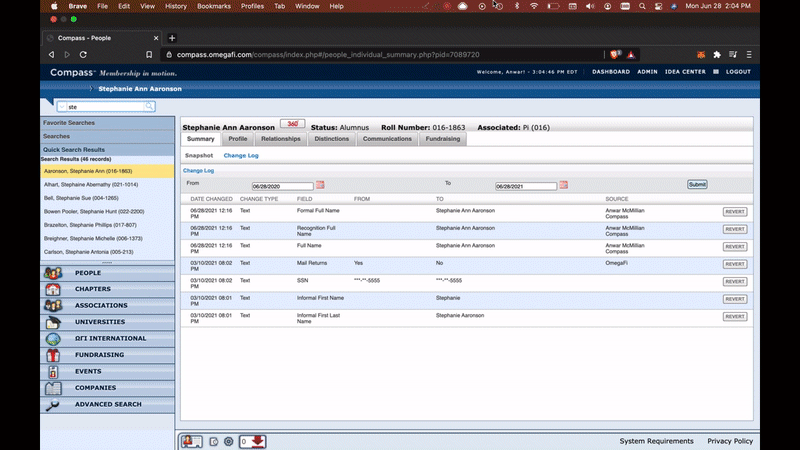Open the Admin link
This screenshot has height=450, width=800.
[x=647, y=72]
